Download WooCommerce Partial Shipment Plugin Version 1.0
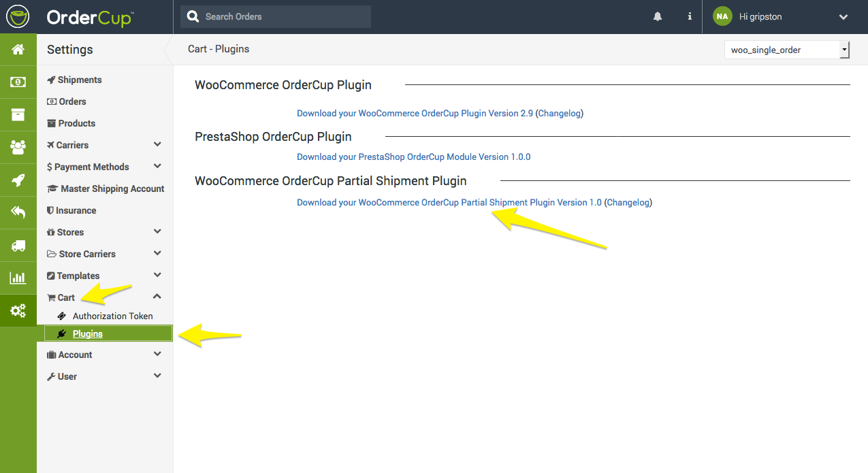This screenshot has height=473, width=868. coord(449,202)
